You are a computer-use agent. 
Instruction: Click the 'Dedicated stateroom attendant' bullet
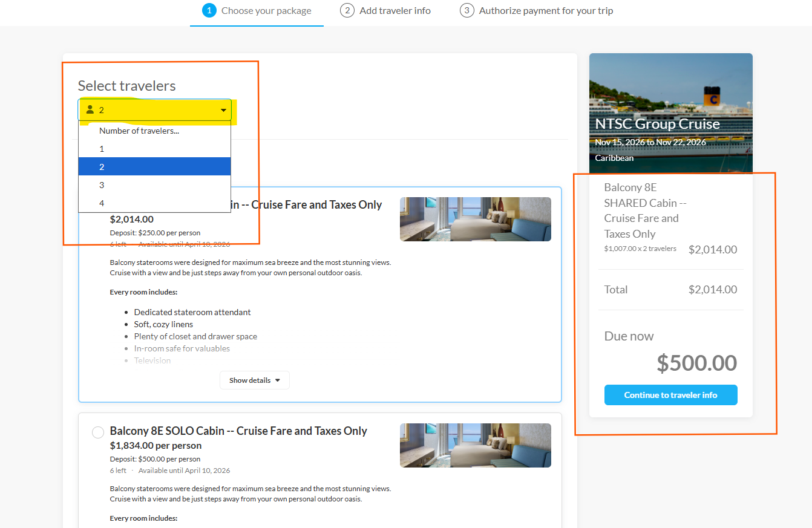tap(192, 312)
